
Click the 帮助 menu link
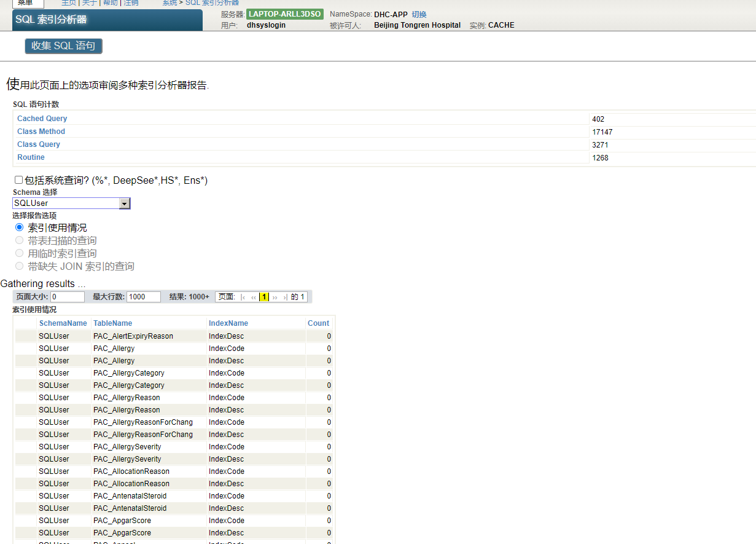tap(110, 3)
